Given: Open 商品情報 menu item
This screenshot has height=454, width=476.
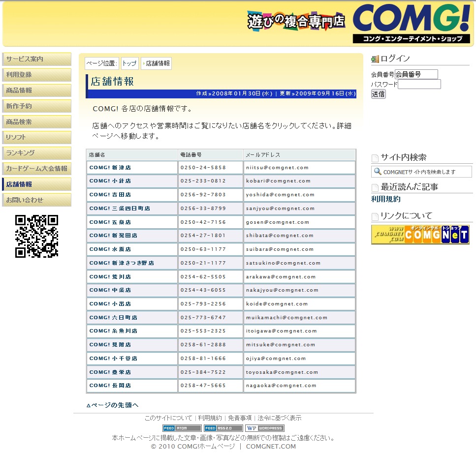Looking at the screenshot, I should tap(37, 91).
